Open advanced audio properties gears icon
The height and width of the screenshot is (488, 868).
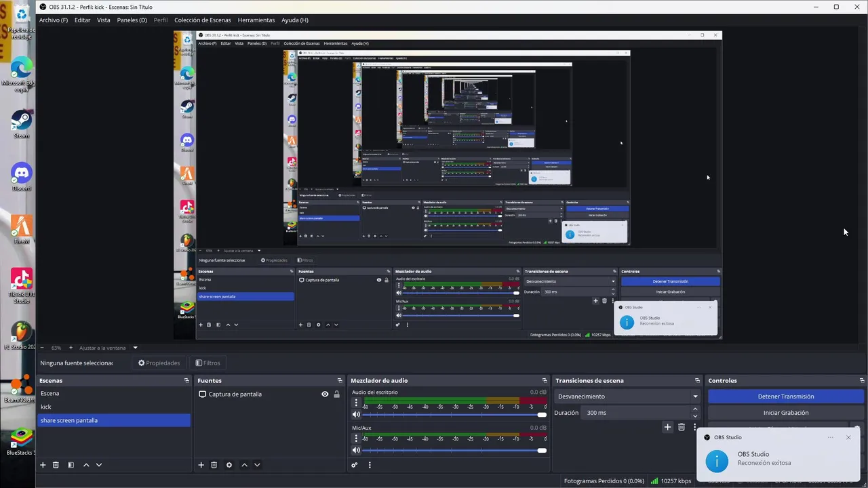click(x=354, y=465)
